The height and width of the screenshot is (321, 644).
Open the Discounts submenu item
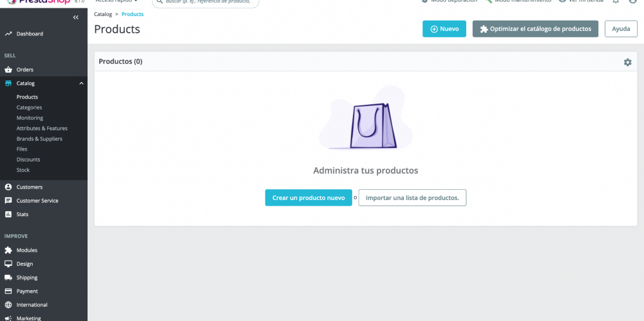click(28, 160)
